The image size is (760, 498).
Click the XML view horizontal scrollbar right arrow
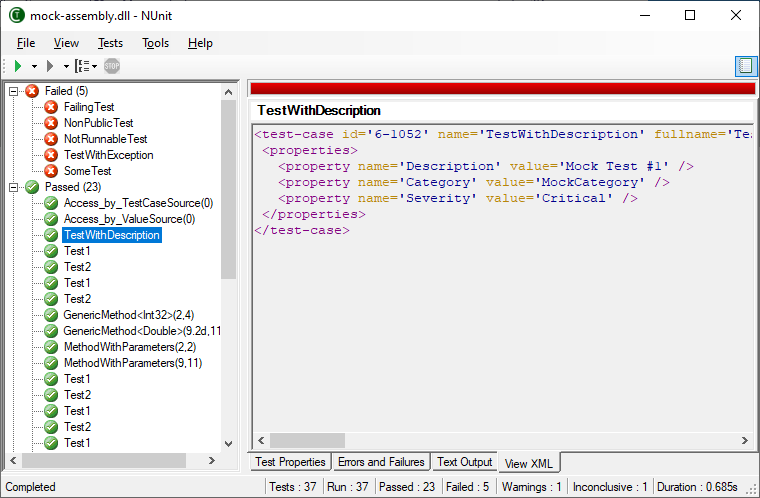tap(744, 441)
